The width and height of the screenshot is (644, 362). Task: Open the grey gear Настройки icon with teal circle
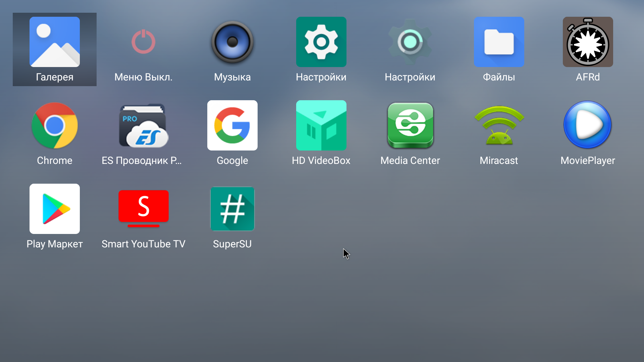[410, 42]
